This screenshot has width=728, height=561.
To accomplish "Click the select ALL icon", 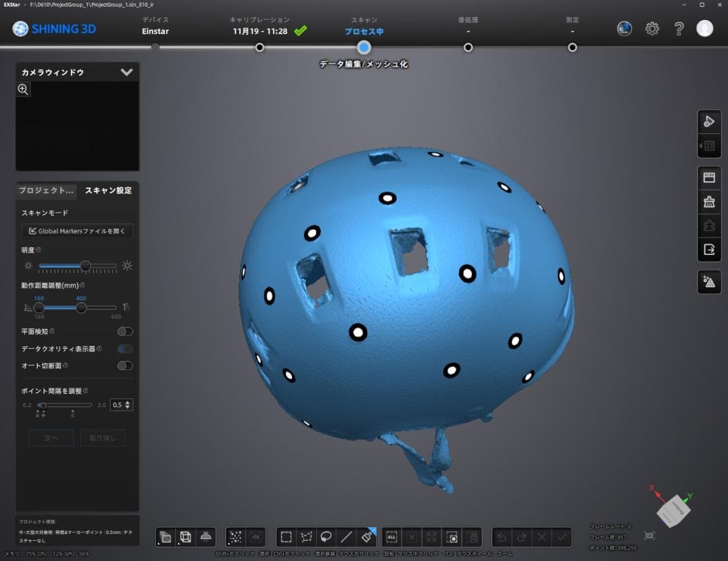I will (x=392, y=537).
